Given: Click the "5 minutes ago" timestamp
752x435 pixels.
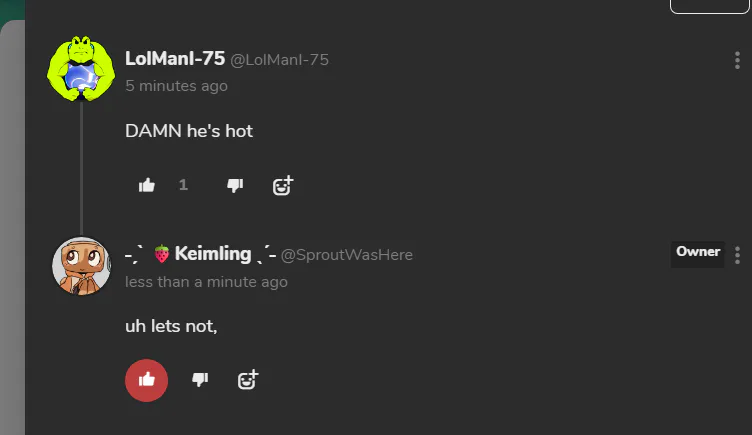Looking at the screenshot, I should click(x=176, y=86).
